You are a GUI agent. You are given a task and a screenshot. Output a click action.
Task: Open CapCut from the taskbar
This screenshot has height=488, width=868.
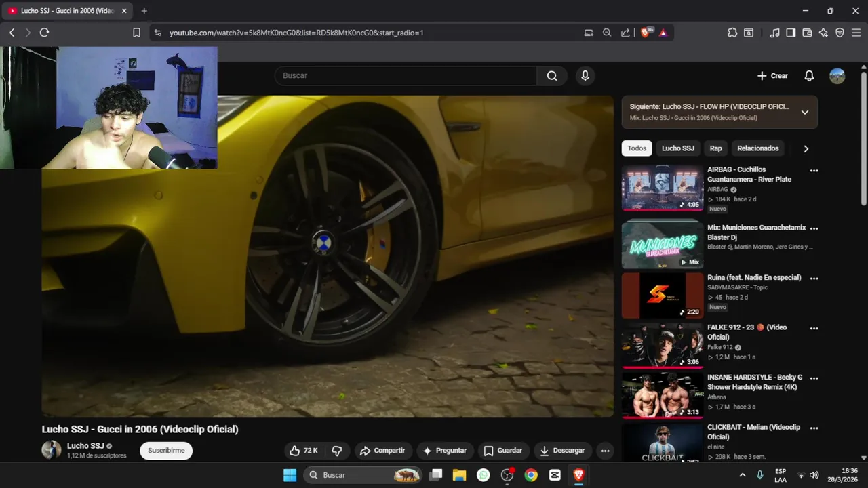[x=555, y=475]
